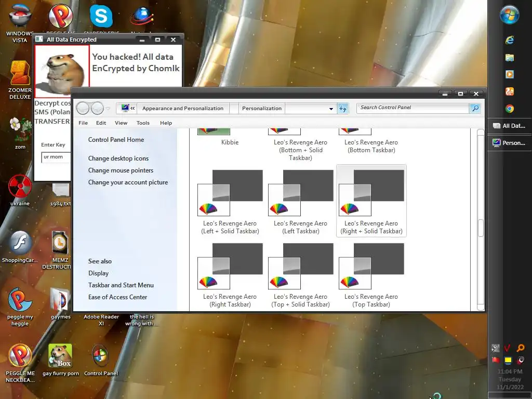
Task: Switch to Person... taskbar button
Action: 509,142
